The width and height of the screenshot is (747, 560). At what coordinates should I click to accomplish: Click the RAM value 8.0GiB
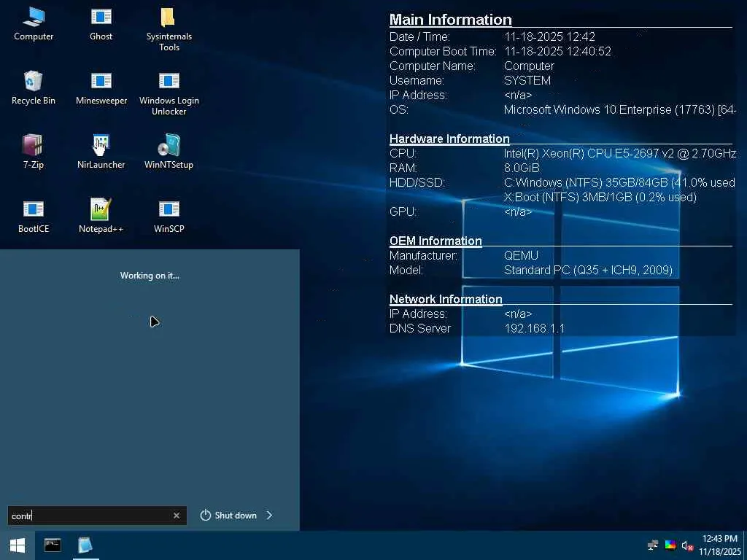[x=522, y=168]
